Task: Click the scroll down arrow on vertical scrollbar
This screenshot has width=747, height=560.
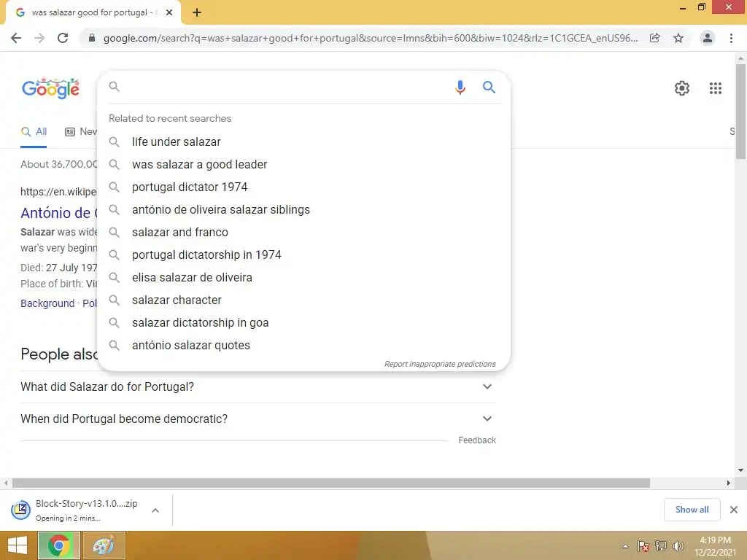Action: click(x=740, y=470)
